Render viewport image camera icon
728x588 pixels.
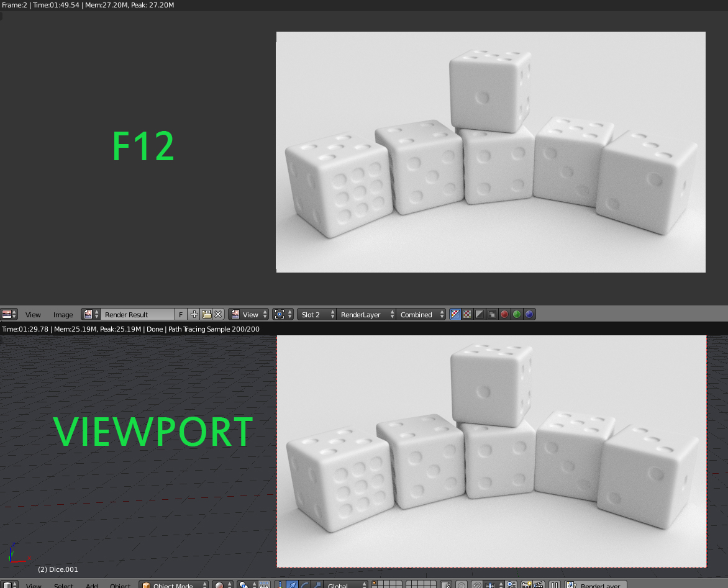click(526, 586)
